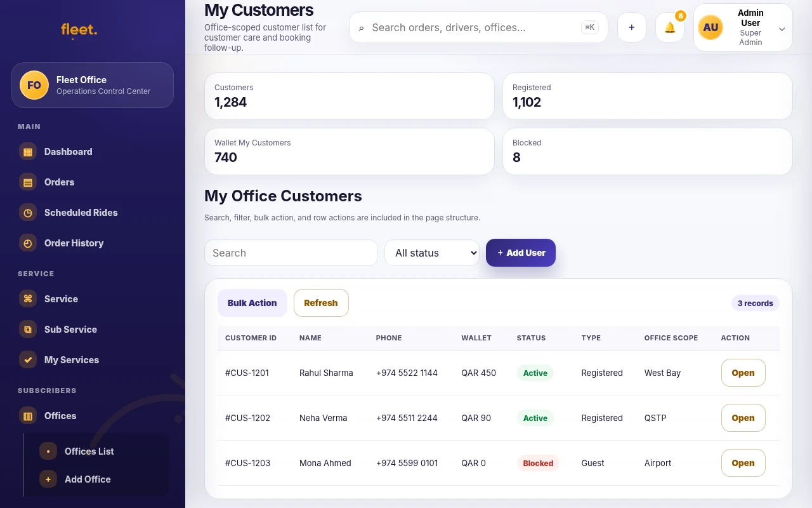Open notifications bell icon

[670, 27]
